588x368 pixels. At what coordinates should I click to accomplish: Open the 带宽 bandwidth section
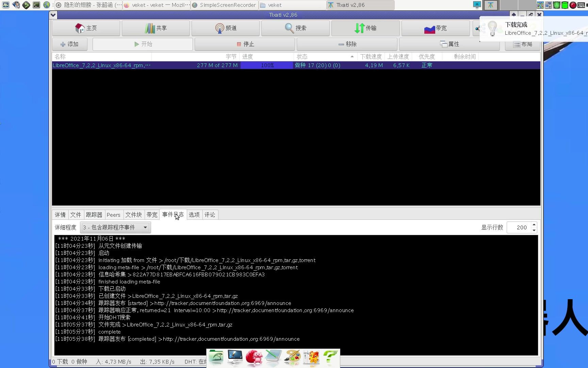pos(436,28)
